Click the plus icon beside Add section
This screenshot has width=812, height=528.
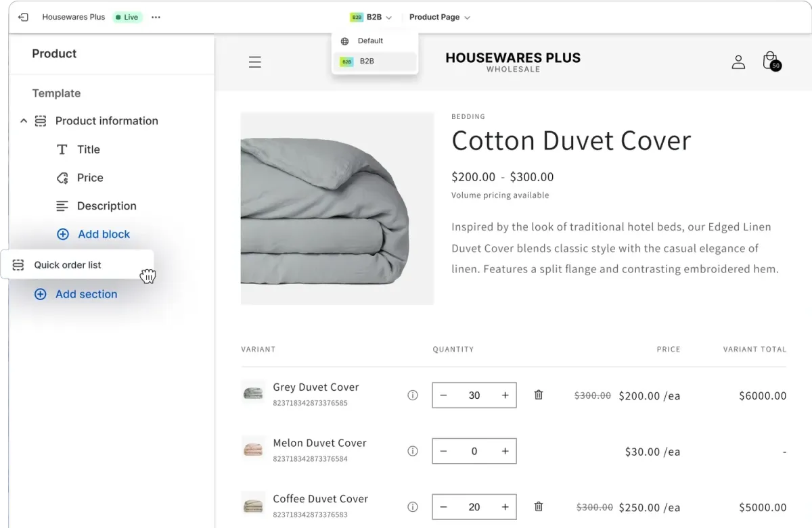tap(41, 294)
